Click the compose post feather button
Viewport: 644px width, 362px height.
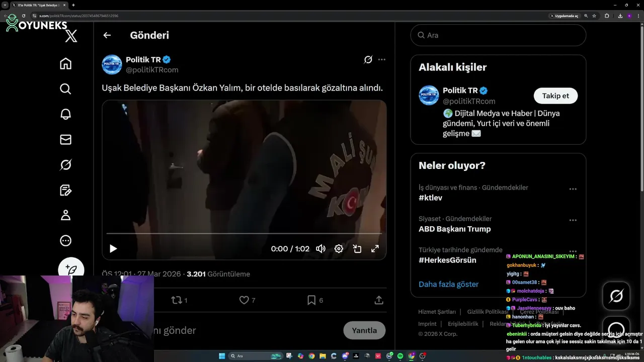71,270
